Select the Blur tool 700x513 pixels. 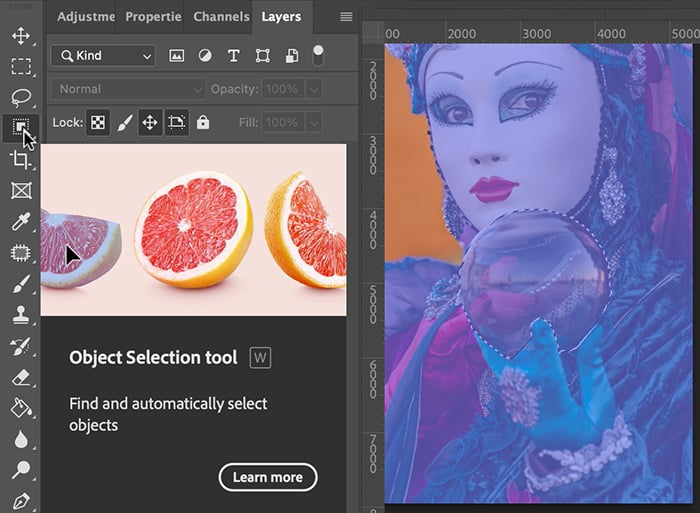pos(21,439)
